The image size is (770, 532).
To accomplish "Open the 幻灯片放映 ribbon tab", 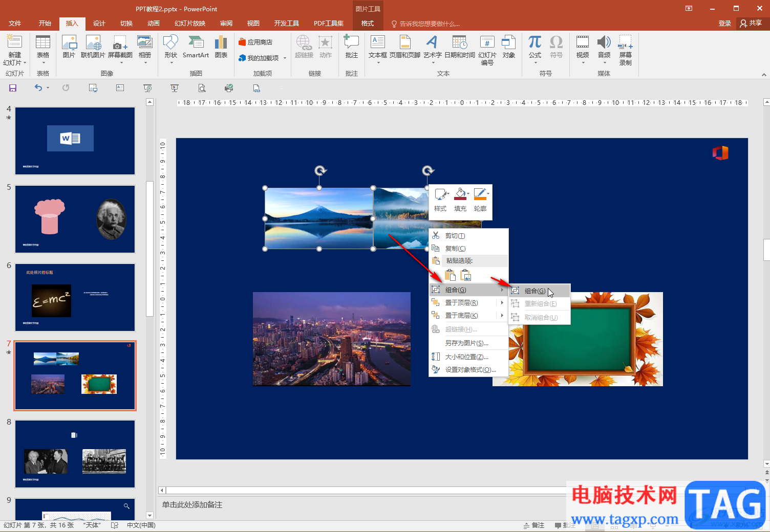I will click(190, 24).
